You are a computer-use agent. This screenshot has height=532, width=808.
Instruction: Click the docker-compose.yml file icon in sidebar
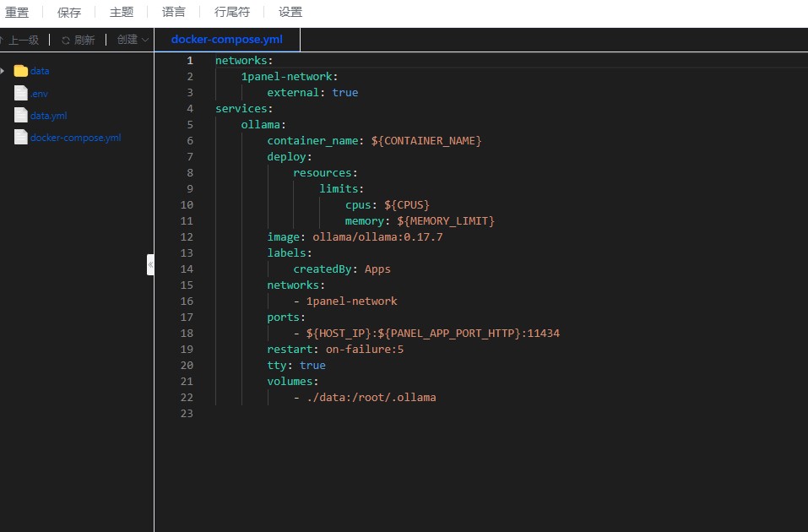point(21,137)
